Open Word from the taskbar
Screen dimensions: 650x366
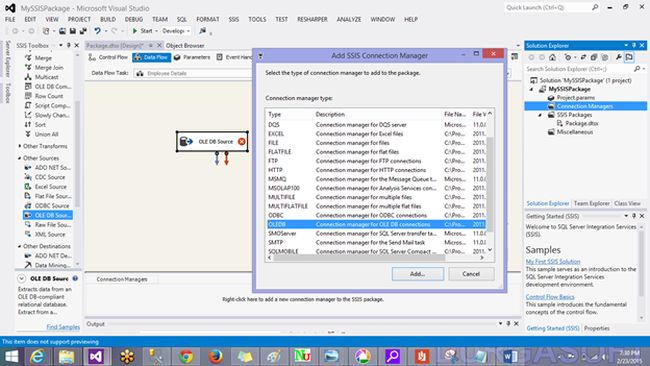pyautogui.click(x=510, y=356)
